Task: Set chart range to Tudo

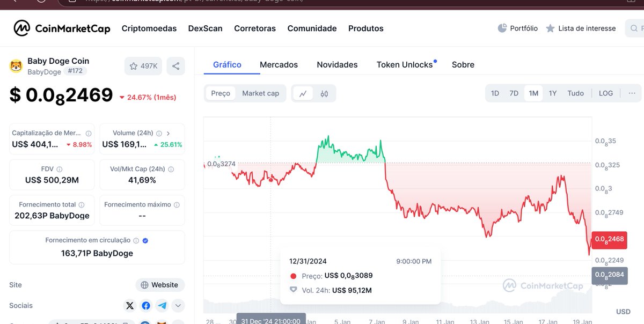Action: click(x=575, y=93)
